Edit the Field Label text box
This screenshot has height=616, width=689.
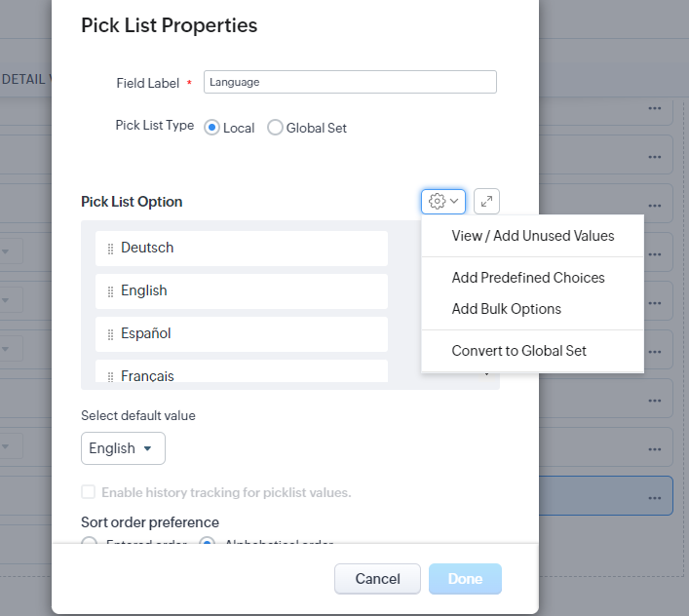(350, 83)
